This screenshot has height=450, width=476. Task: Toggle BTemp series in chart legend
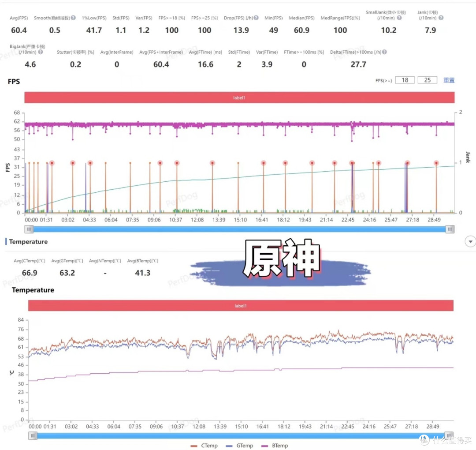coord(275,446)
